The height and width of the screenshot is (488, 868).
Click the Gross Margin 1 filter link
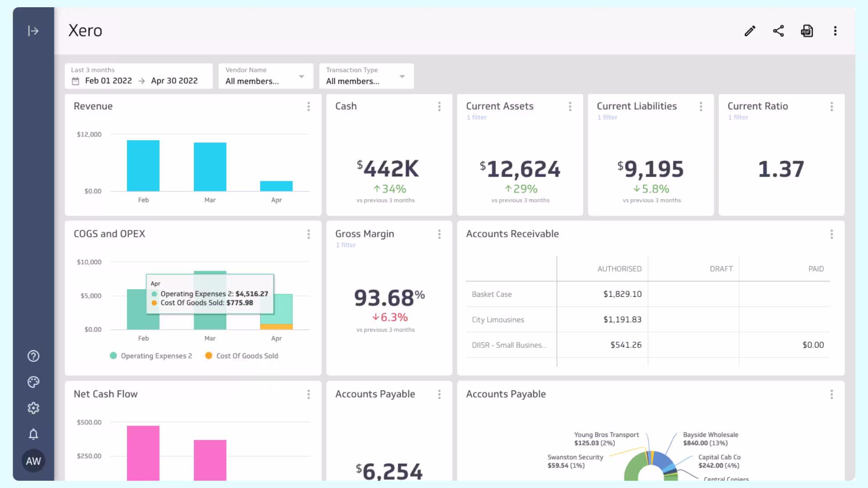coord(346,245)
